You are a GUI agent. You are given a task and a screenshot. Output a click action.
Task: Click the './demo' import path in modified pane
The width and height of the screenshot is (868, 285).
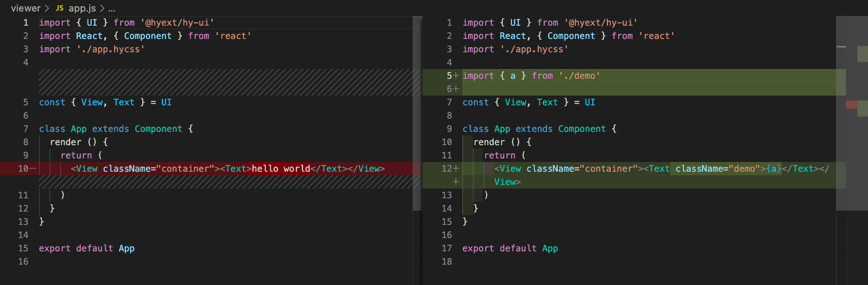tap(579, 76)
